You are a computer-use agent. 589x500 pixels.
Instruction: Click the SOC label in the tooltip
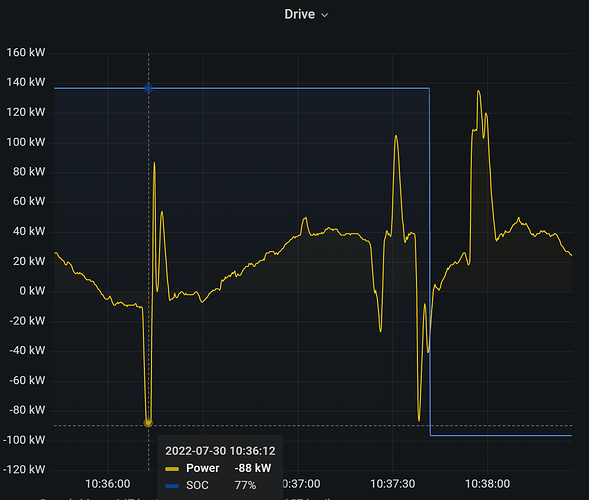point(197,485)
